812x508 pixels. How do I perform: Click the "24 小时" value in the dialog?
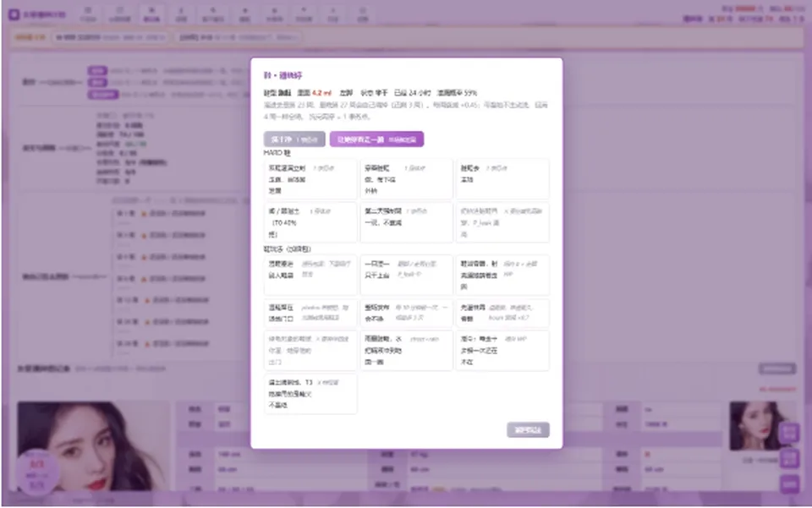coord(420,93)
